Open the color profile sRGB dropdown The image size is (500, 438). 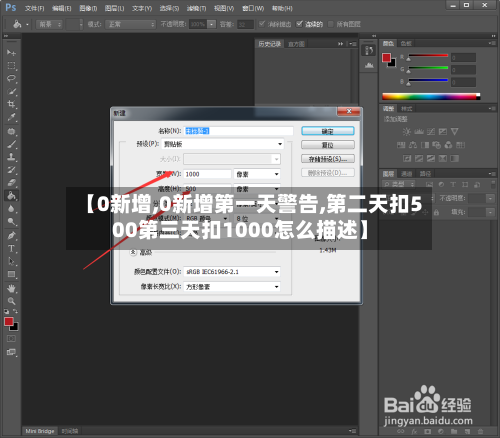232,272
